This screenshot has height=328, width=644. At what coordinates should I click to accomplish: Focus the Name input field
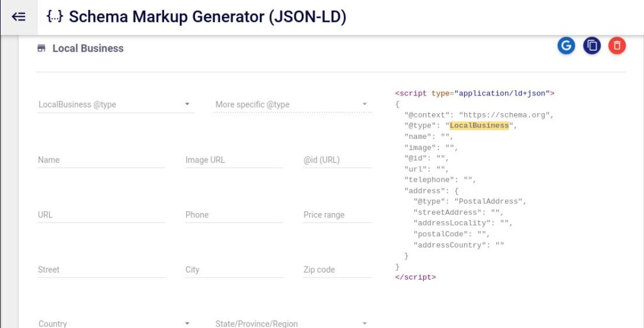click(101, 160)
